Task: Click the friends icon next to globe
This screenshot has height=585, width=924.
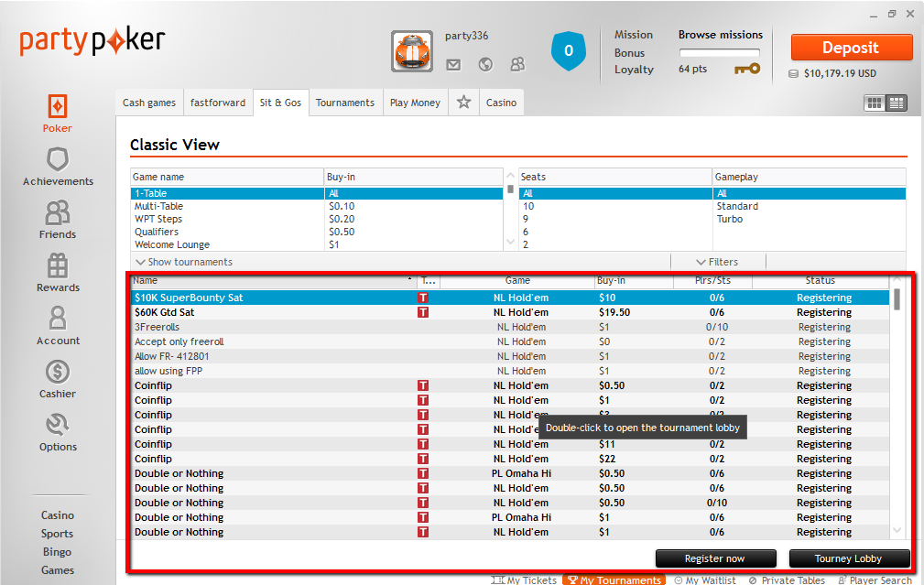Action: coord(517,64)
